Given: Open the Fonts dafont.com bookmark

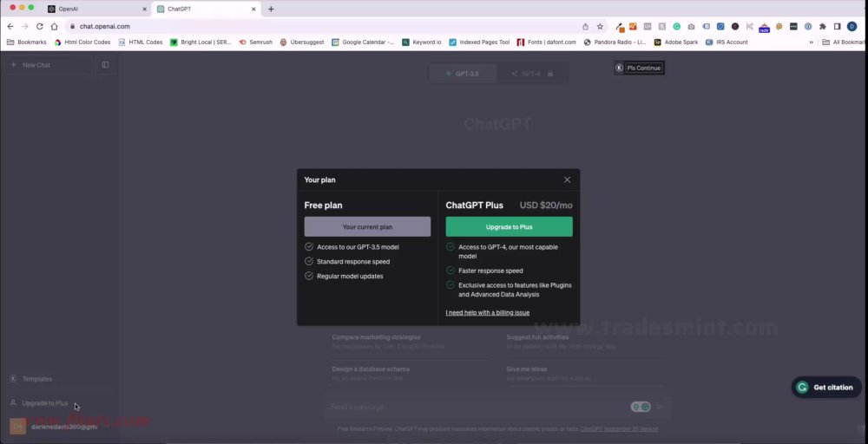Looking at the screenshot, I should coord(546,42).
